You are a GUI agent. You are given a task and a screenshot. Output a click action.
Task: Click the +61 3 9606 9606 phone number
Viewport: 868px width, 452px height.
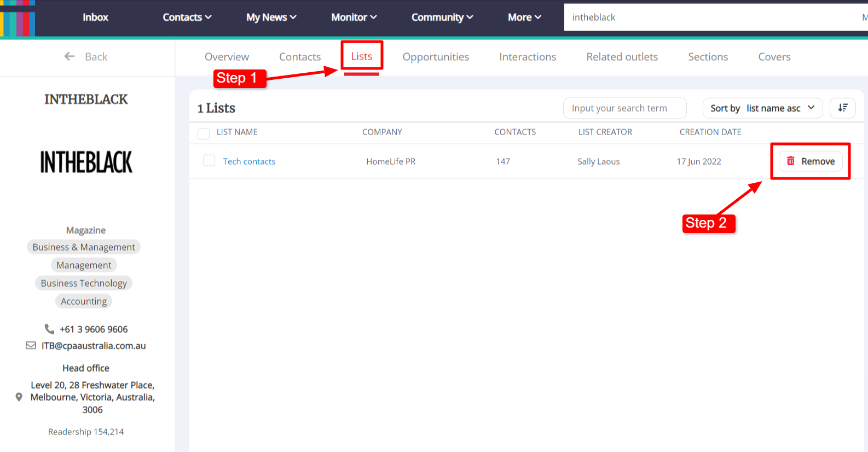point(94,329)
